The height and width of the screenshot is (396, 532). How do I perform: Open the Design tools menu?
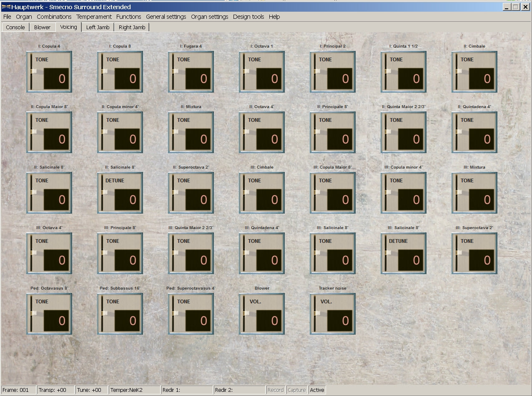(x=248, y=17)
